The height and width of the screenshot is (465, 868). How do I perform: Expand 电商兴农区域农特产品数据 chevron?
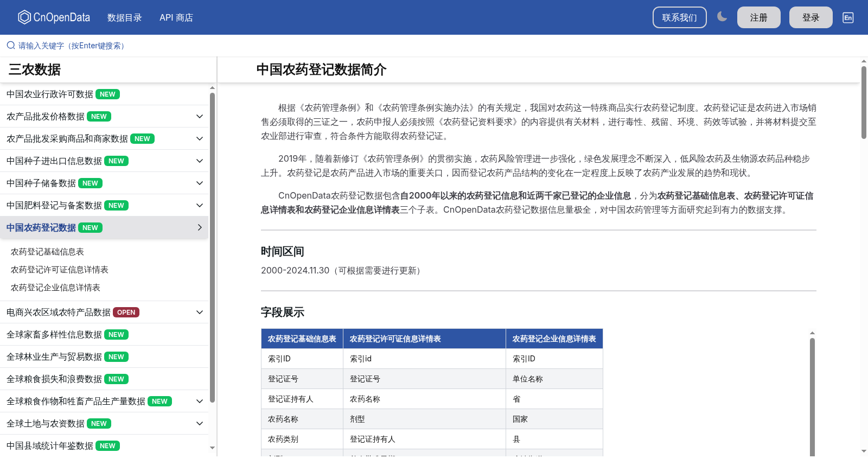[x=200, y=313]
